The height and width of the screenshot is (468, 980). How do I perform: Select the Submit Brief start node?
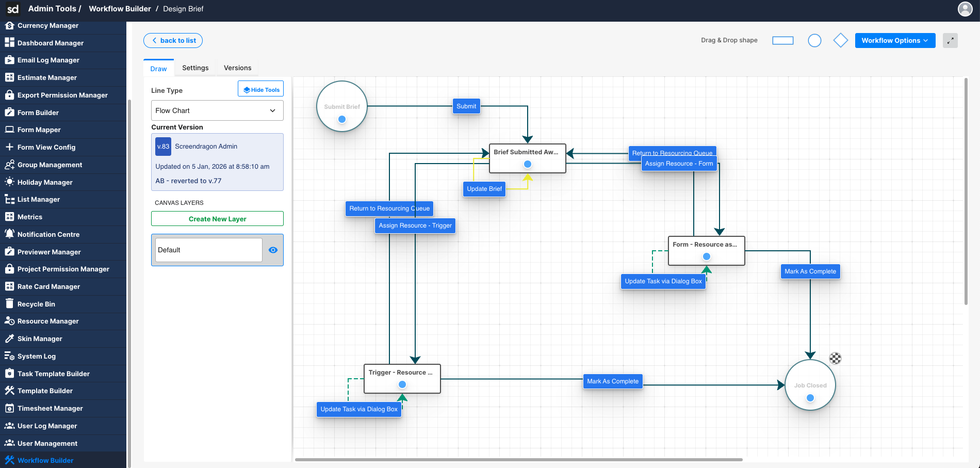(x=342, y=106)
